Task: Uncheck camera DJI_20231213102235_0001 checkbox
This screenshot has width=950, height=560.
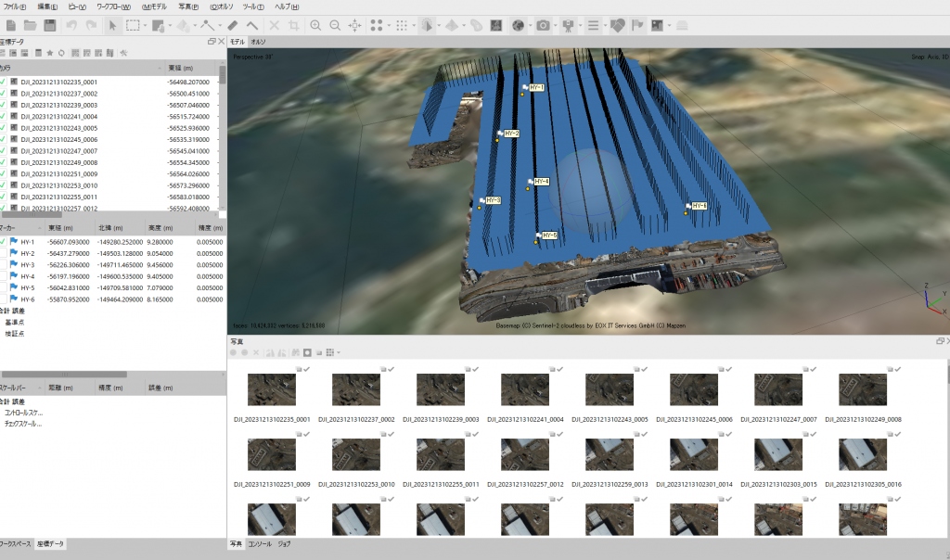Action: 3,82
